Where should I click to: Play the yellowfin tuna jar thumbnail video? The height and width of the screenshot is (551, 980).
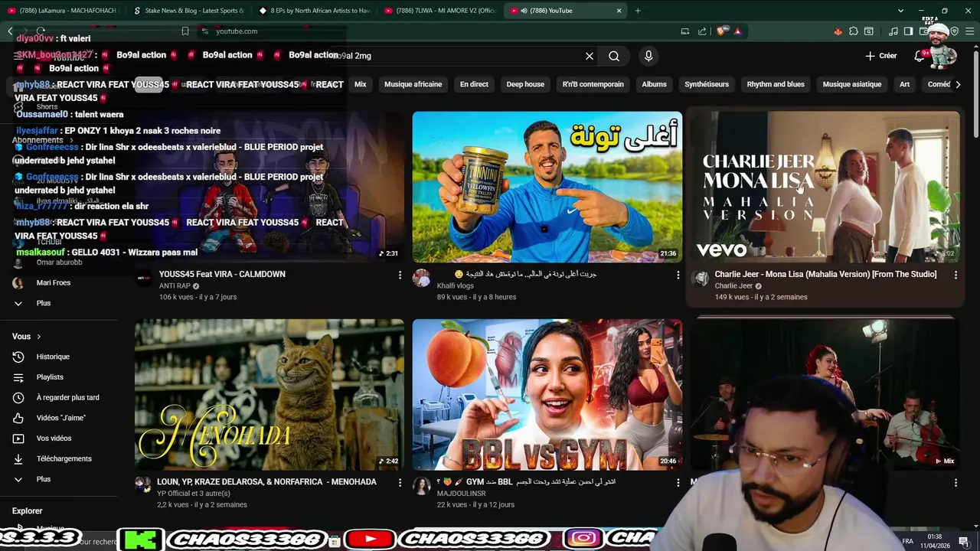click(547, 187)
